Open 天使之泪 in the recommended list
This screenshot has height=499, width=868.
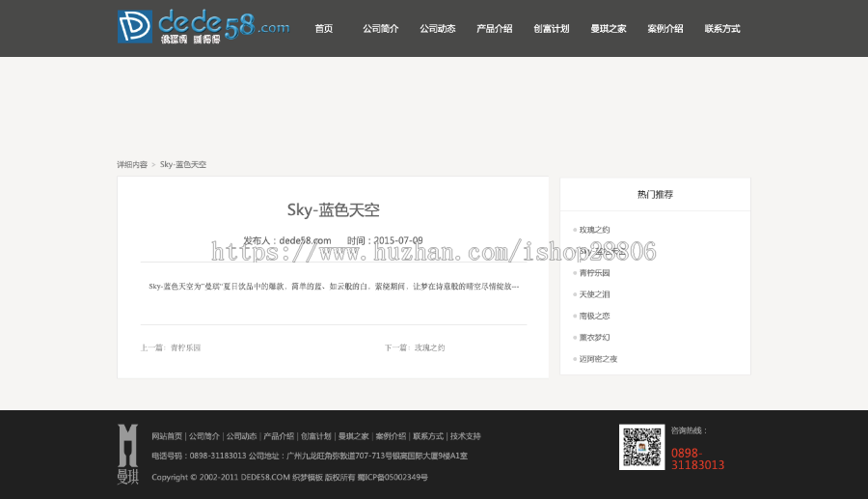pos(594,294)
